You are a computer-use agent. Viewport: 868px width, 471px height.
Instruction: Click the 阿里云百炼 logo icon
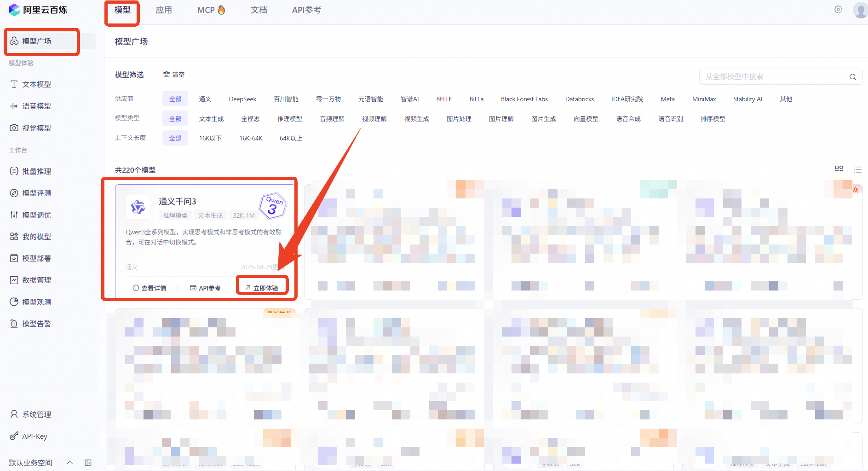(14, 10)
